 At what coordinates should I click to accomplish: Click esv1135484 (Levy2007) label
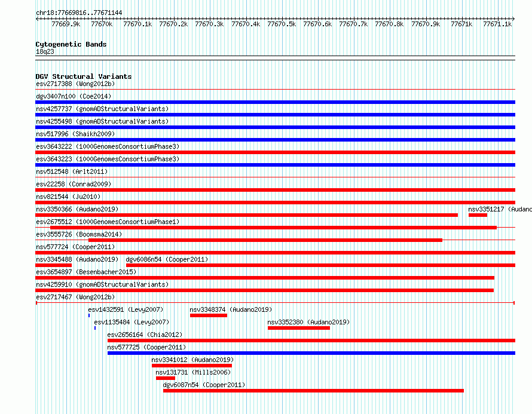132,322
